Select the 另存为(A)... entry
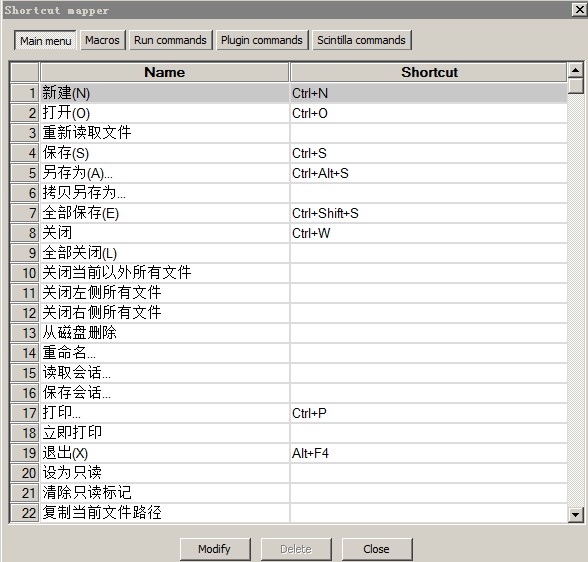The height and width of the screenshot is (562, 588). coord(165,173)
